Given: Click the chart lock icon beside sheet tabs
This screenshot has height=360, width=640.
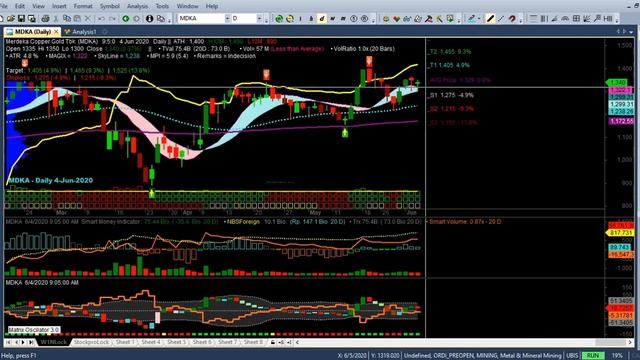Looking at the screenshot, I should 273,342.
